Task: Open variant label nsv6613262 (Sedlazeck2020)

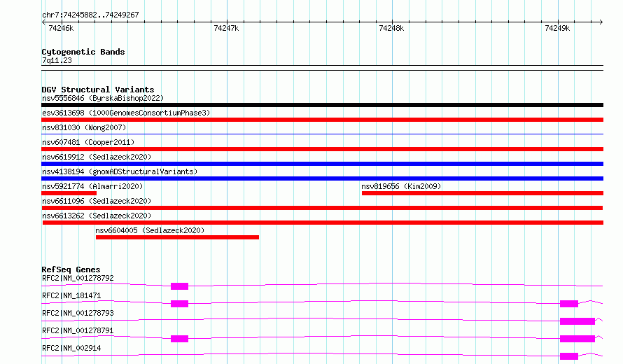Action: [x=97, y=216]
